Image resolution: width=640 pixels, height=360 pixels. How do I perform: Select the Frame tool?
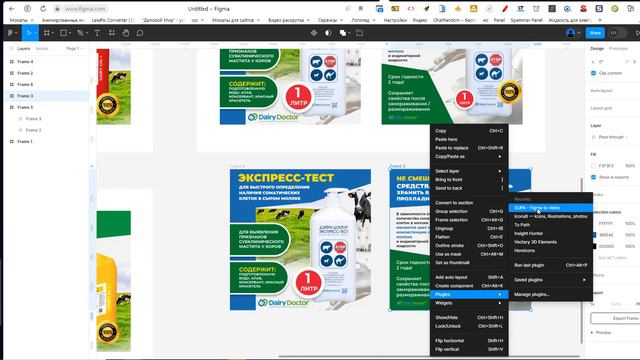(47, 33)
